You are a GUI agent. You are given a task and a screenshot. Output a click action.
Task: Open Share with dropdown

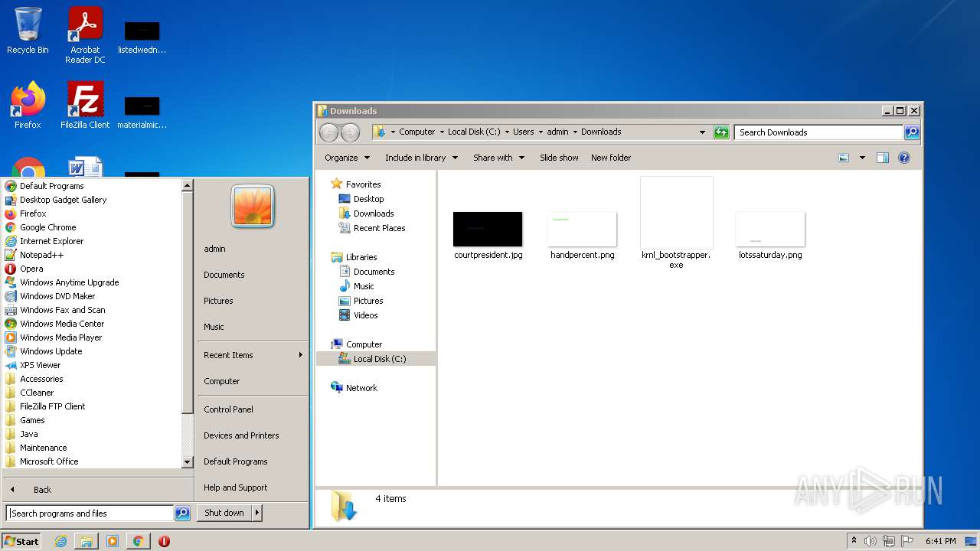click(x=498, y=158)
